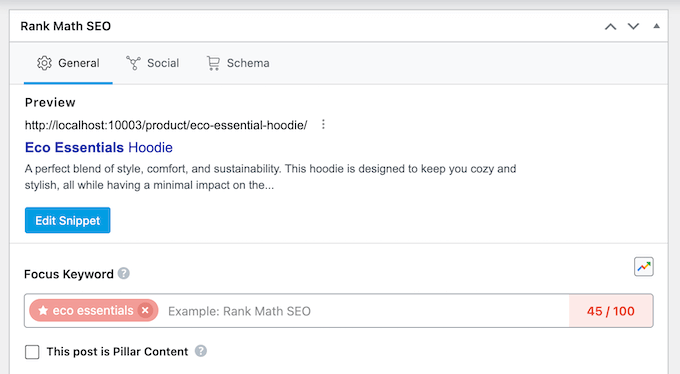The height and width of the screenshot is (374, 680).
Task: Move Rank Math SEO panel down
Action: (x=634, y=26)
